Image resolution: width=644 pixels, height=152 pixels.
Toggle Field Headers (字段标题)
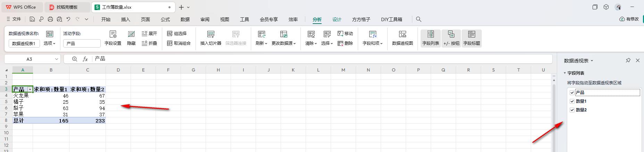coord(472,38)
